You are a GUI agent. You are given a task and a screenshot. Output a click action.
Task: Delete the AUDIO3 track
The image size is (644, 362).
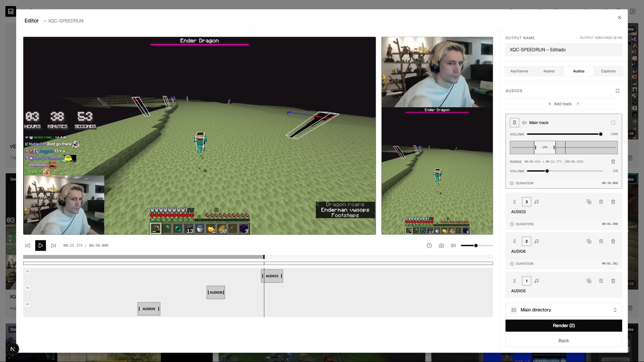pos(613,202)
